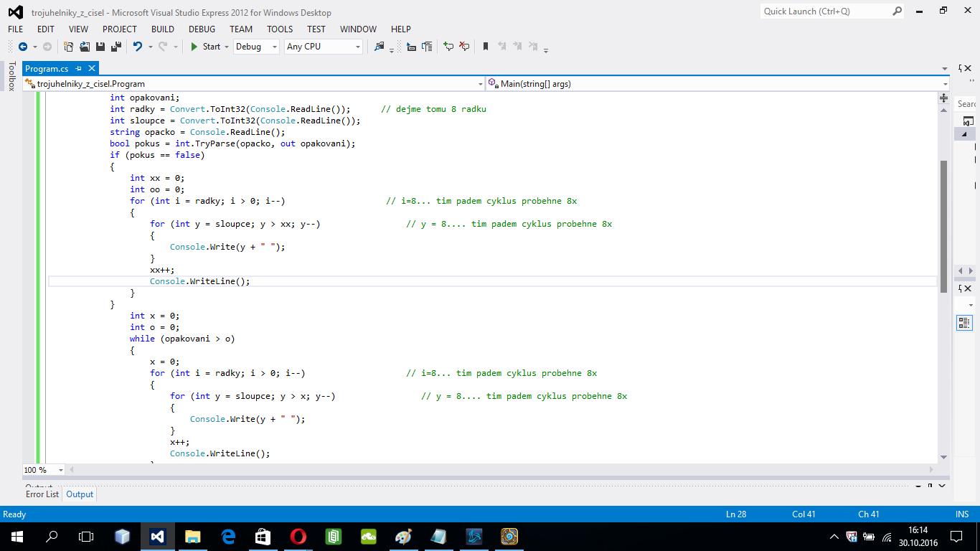Image resolution: width=980 pixels, height=551 pixels.
Task: Switch to the Error List tab
Action: (x=42, y=494)
